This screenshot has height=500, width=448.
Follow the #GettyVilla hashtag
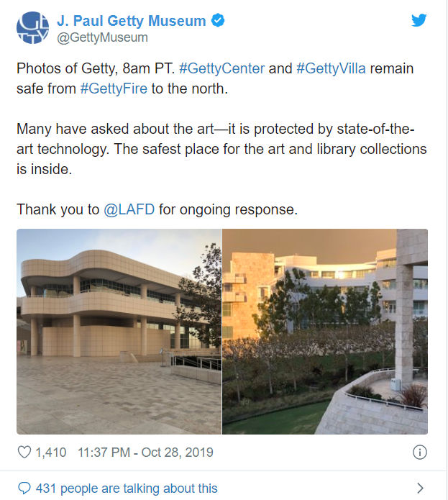tap(334, 69)
